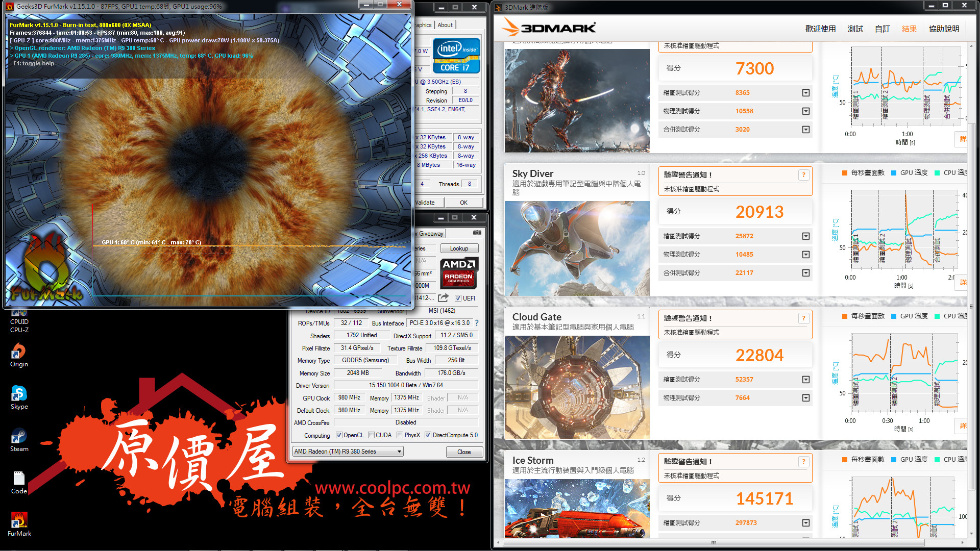Click the Bus Interface question mark in GPU-Z

click(x=477, y=323)
